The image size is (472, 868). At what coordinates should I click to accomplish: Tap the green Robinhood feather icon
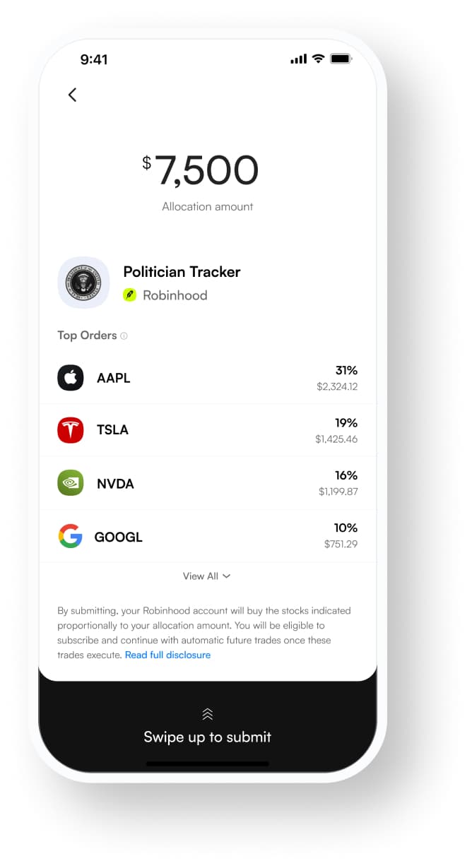[x=129, y=295]
